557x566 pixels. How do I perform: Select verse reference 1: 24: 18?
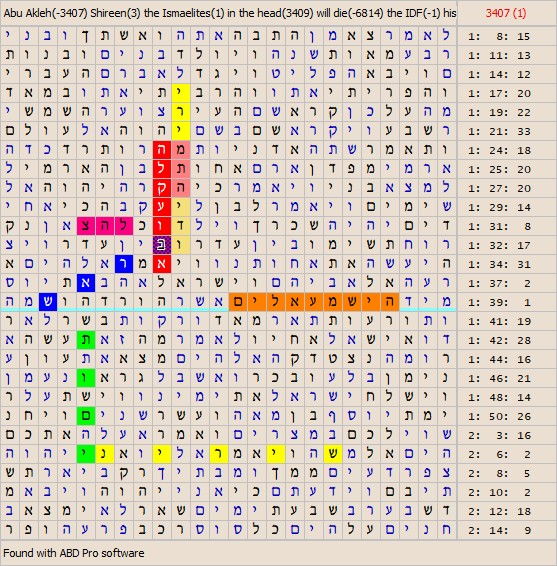[x=499, y=150]
